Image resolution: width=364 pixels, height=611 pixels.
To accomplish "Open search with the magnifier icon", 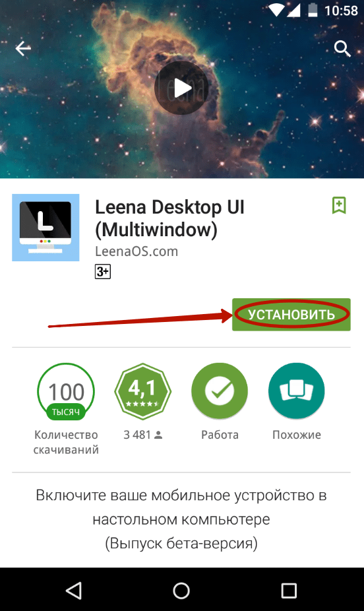I will coord(342,49).
